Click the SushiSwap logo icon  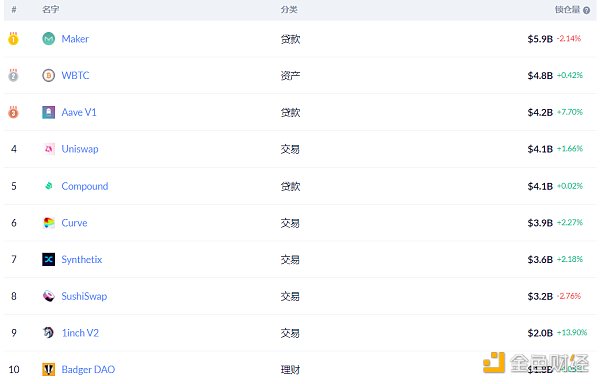[49, 296]
